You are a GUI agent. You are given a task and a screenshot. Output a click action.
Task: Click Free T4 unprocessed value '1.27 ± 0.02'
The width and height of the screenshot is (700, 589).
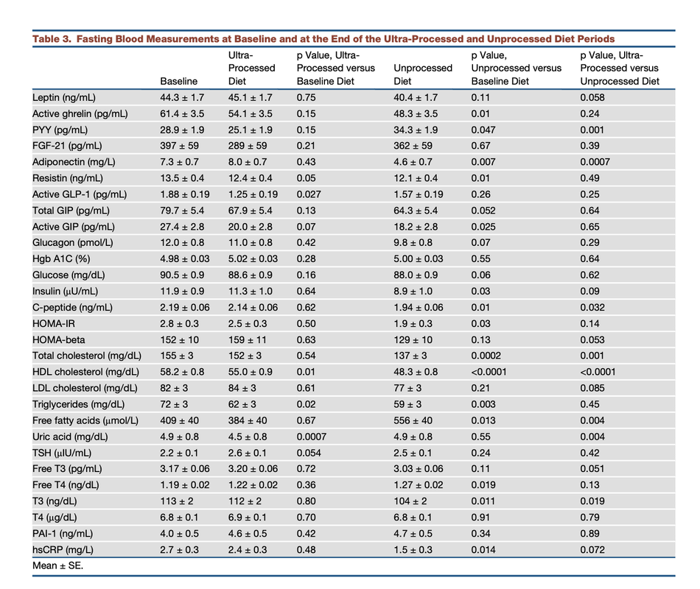419,485
